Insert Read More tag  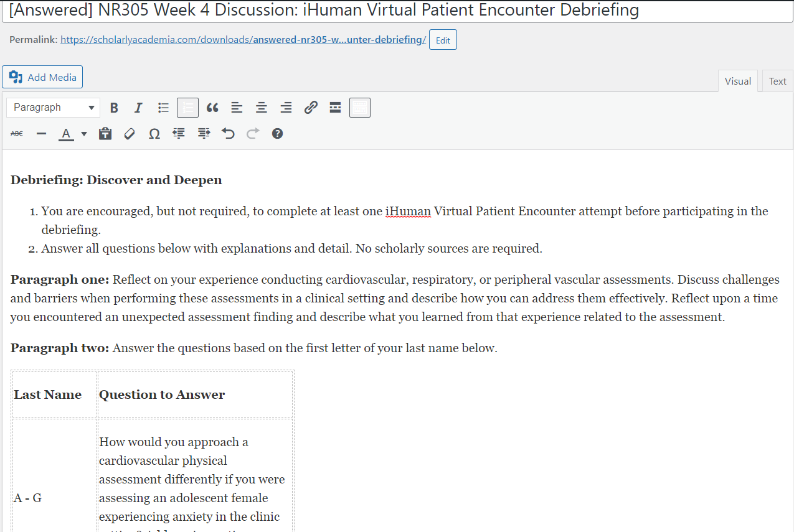point(335,108)
